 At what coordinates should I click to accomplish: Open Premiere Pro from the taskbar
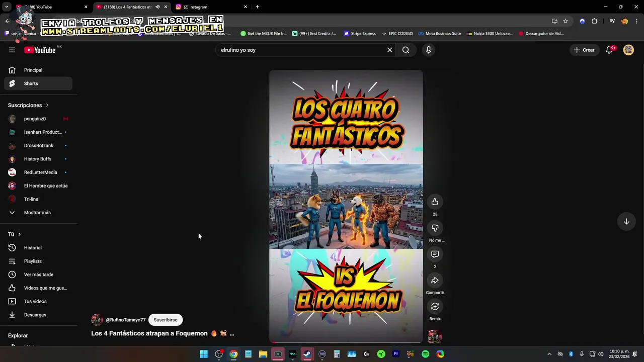point(396,354)
